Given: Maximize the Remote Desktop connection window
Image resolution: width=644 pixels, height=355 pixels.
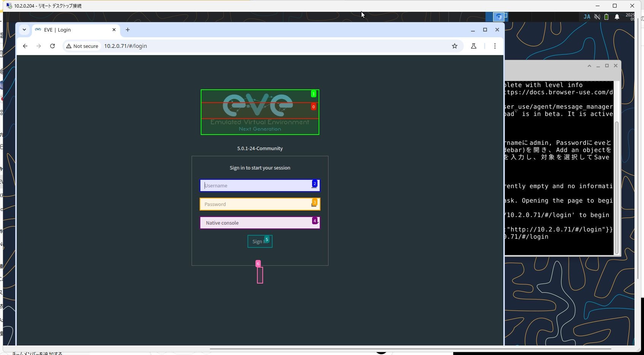Looking at the screenshot, I should pyautogui.click(x=615, y=6).
